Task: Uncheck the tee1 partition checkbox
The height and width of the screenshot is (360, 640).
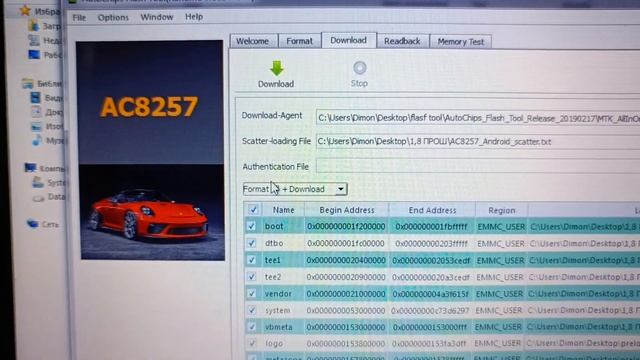Action: (x=251, y=260)
